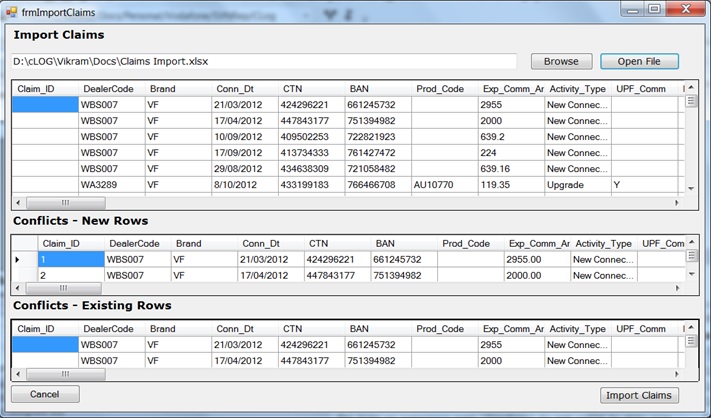Viewport: 711px width, 420px height.
Task: Click BAN column header in top grid
Action: click(378, 89)
